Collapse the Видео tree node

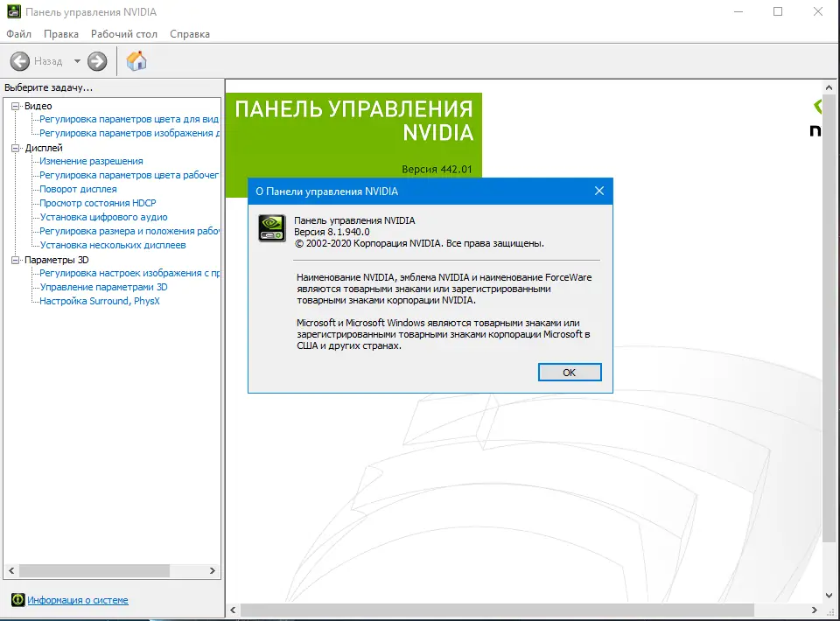pos(16,106)
